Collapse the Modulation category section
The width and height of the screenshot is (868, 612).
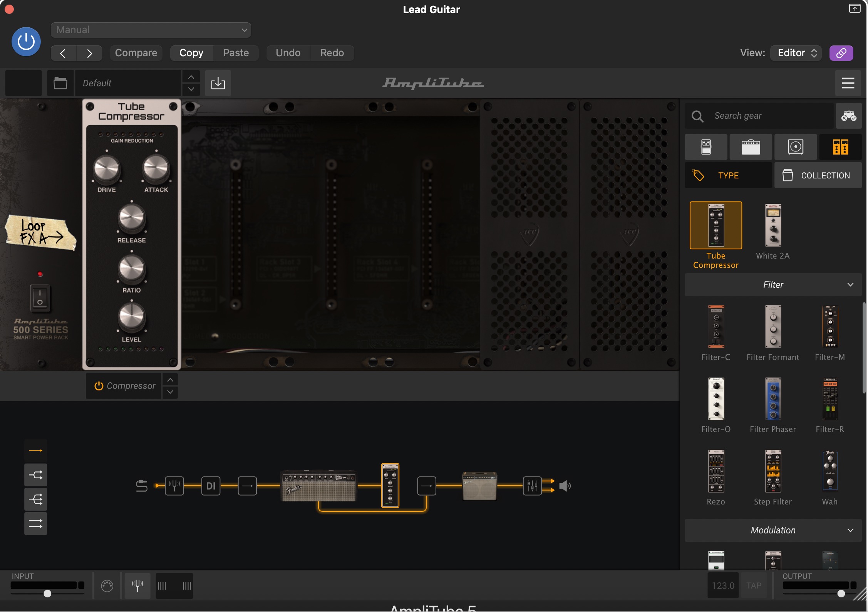pyautogui.click(x=773, y=530)
